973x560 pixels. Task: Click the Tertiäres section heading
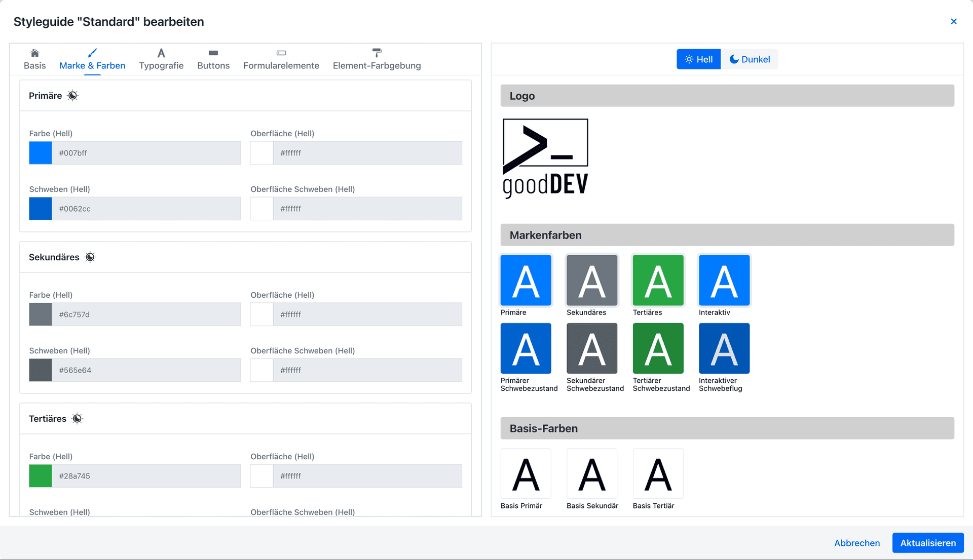pos(48,419)
